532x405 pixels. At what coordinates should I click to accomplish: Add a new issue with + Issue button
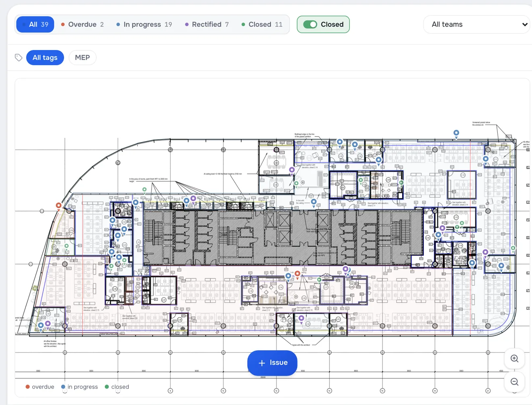tap(272, 363)
